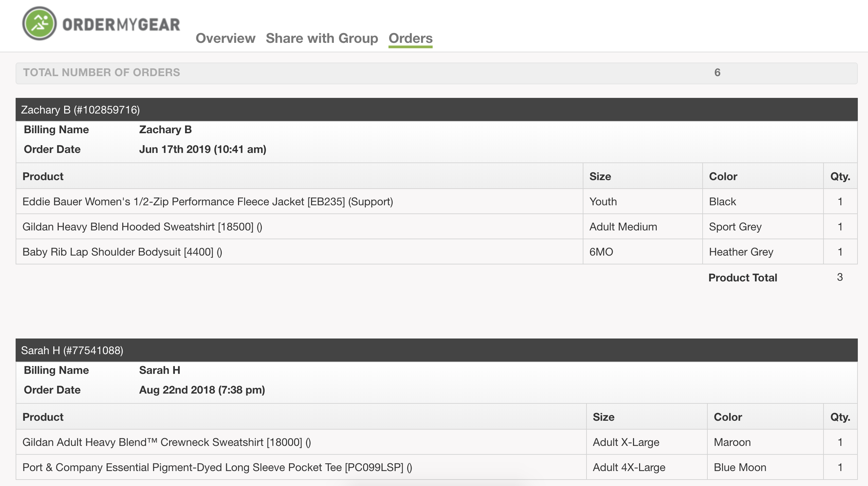The width and height of the screenshot is (868, 486).
Task: Click the product total value 3
Action: (x=840, y=277)
